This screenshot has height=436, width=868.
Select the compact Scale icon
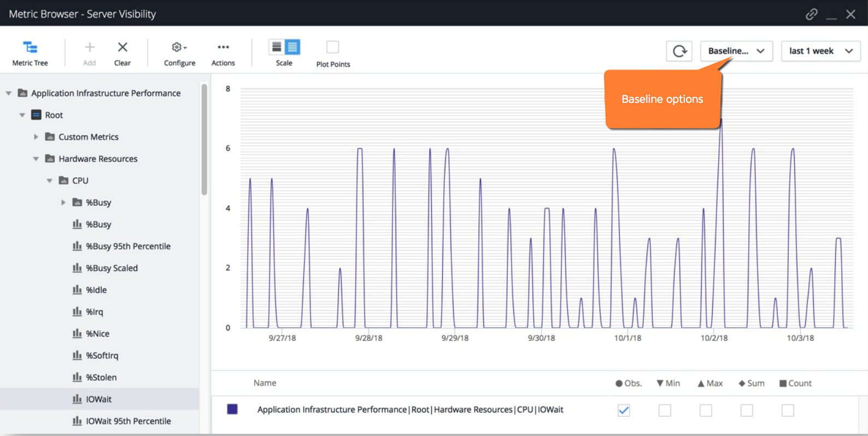277,47
